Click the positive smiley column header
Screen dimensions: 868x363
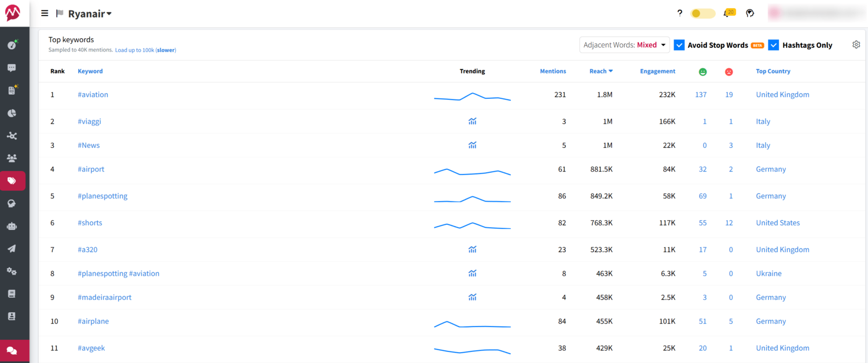pyautogui.click(x=703, y=72)
